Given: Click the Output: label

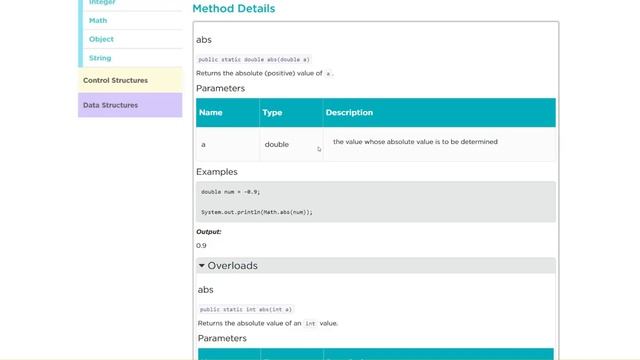Looking at the screenshot, I should tap(209, 232).
